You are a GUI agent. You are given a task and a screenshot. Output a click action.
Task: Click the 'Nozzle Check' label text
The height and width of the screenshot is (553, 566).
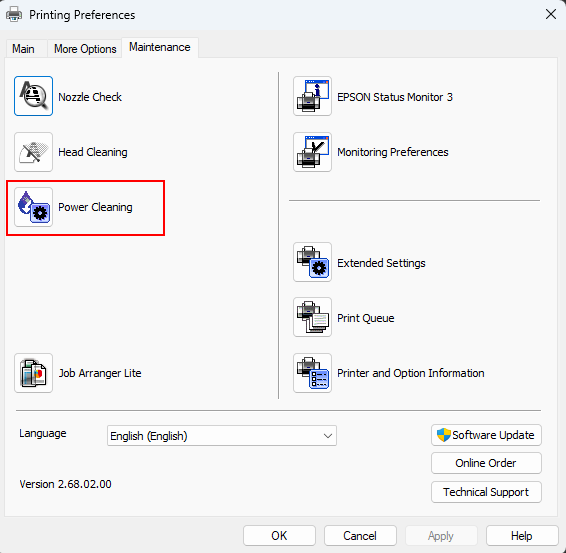pyautogui.click(x=90, y=97)
